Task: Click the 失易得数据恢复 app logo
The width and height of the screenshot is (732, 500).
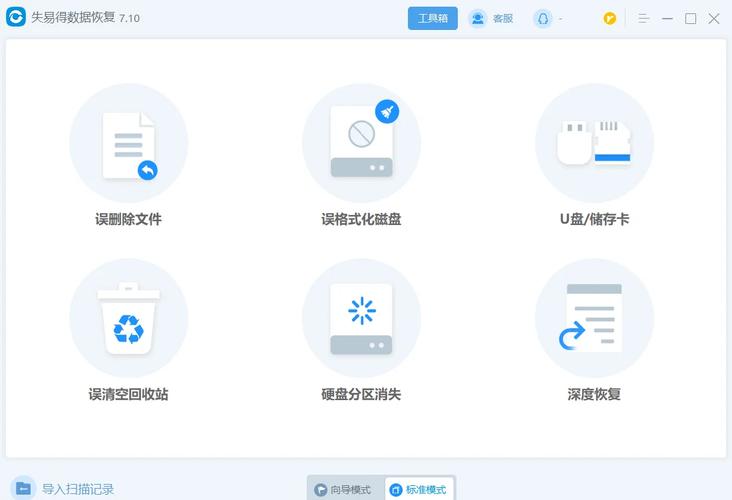Action: pos(16,17)
